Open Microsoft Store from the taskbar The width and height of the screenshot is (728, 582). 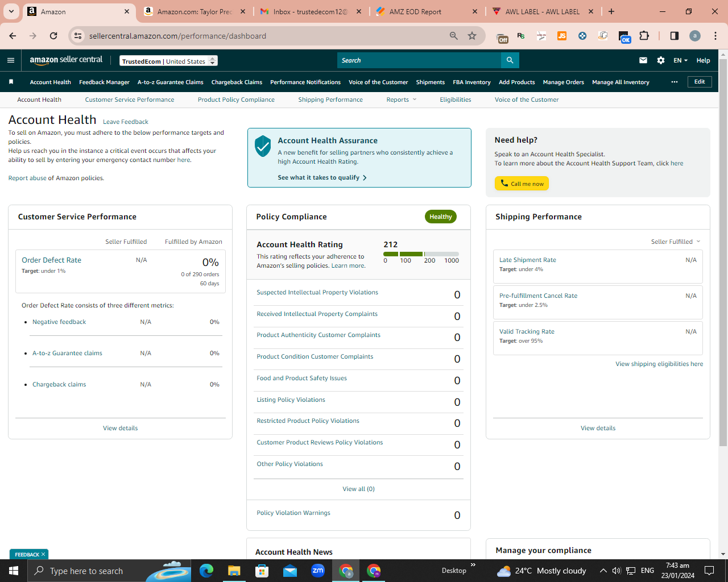(x=262, y=571)
